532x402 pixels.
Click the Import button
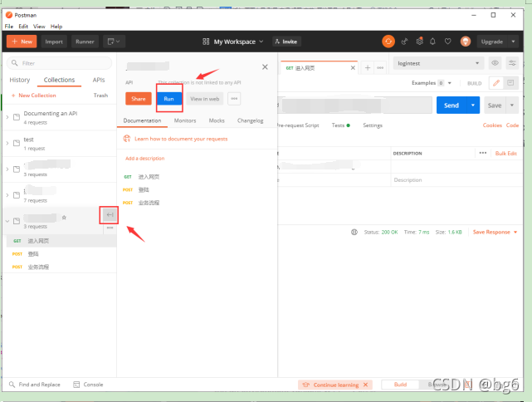tap(54, 42)
